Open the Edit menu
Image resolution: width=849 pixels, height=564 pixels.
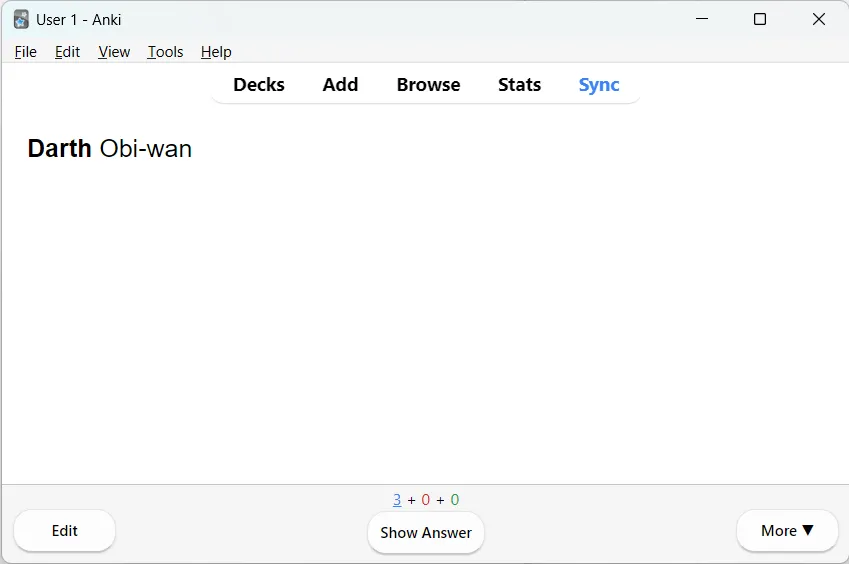(x=67, y=52)
